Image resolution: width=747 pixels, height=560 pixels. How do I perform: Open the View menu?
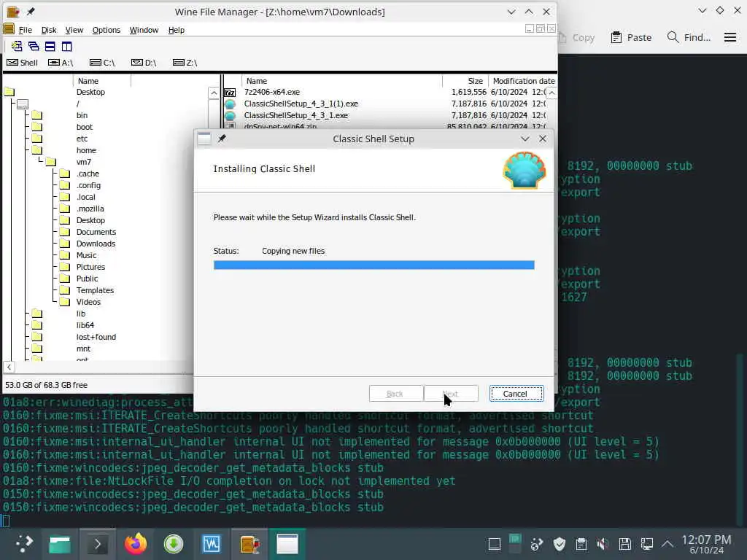point(74,30)
